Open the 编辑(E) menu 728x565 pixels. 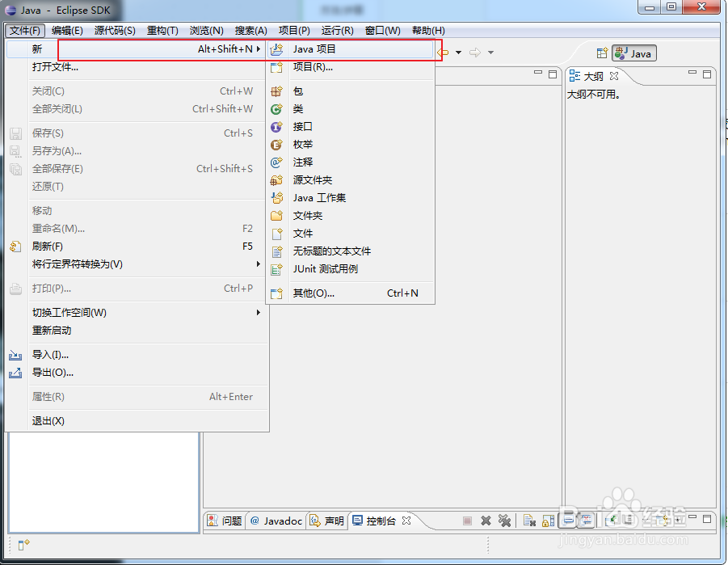[67, 31]
